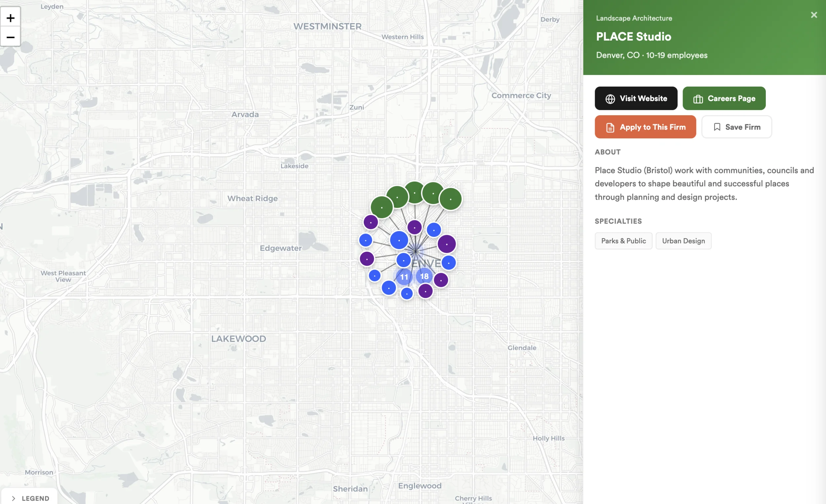Click the Englewood map label
The image size is (826, 504).
[x=420, y=486]
